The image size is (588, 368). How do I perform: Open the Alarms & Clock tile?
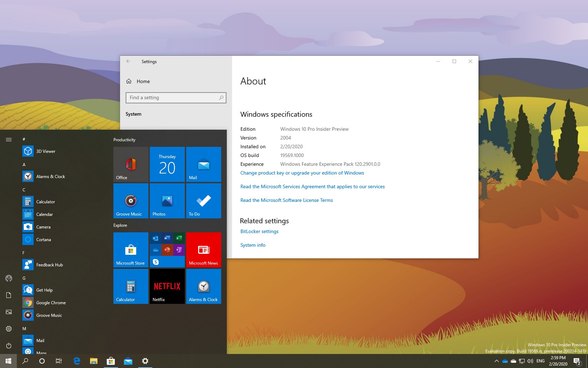pos(204,286)
